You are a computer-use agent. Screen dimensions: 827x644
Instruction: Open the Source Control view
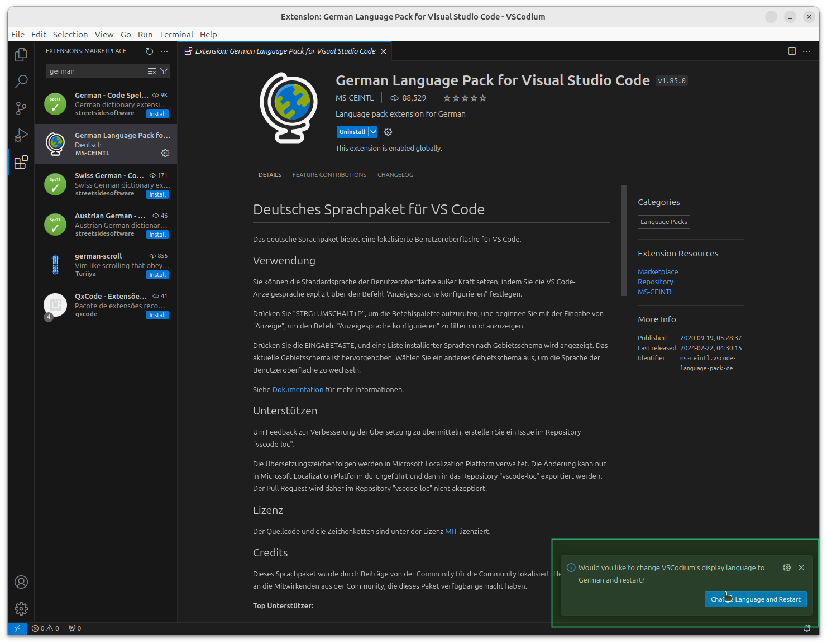coord(21,108)
